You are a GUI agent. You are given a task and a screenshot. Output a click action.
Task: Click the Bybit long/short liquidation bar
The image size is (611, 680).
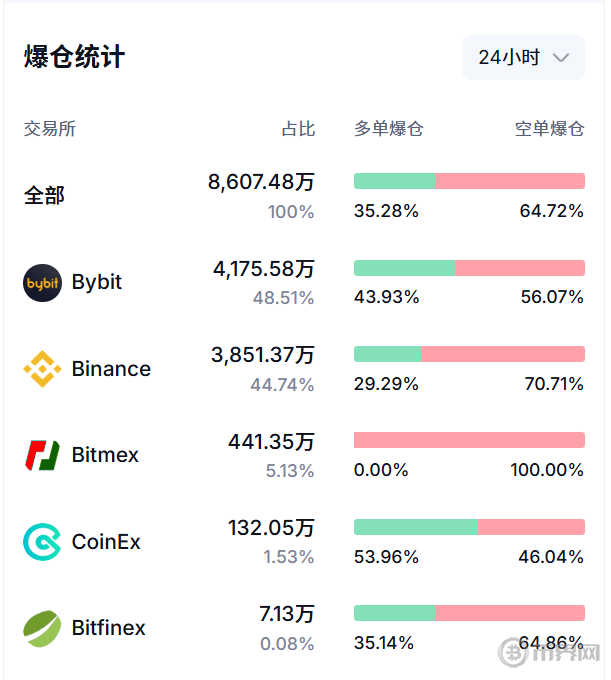[469, 268]
